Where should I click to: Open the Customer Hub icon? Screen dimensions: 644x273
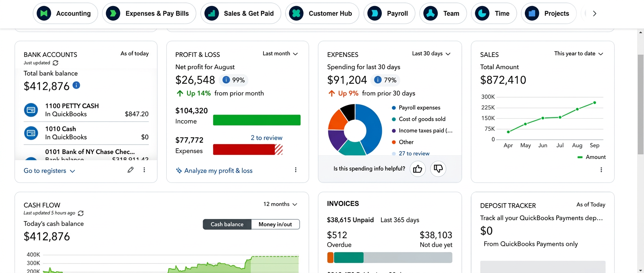click(296, 13)
